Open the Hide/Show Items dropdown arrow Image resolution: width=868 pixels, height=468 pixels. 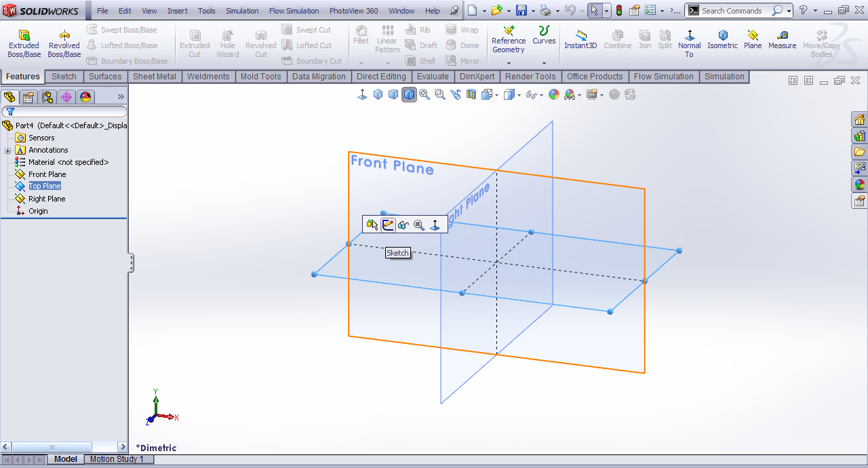pyautogui.click(x=540, y=95)
